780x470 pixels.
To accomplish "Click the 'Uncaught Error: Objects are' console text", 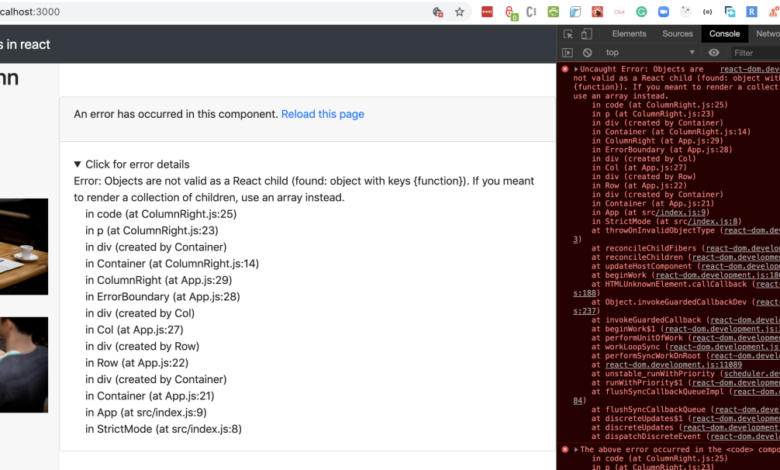I will 642,69.
